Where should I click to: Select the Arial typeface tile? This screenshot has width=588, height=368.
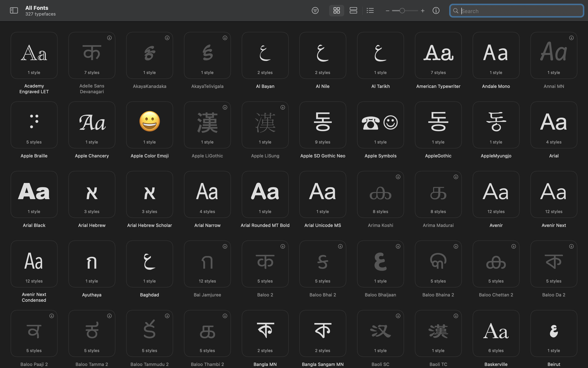[554, 125]
